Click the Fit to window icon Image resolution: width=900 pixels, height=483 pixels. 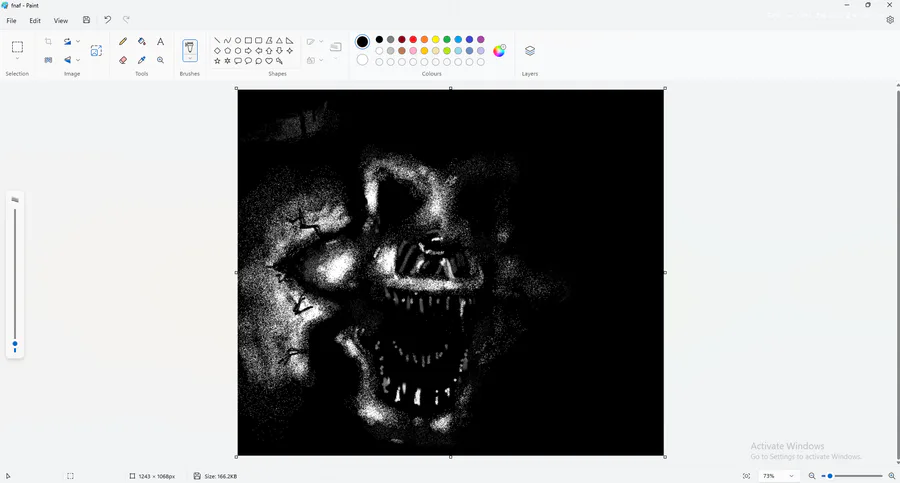pos(746,476)
